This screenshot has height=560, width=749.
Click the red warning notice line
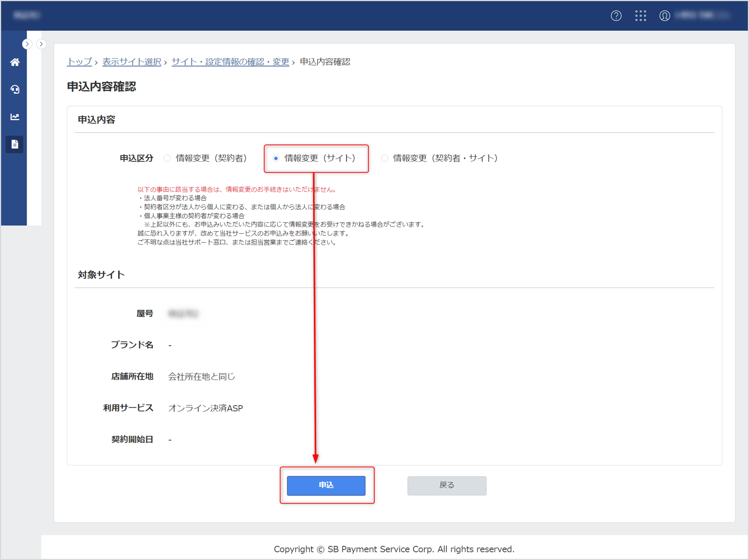click(237, 189)
